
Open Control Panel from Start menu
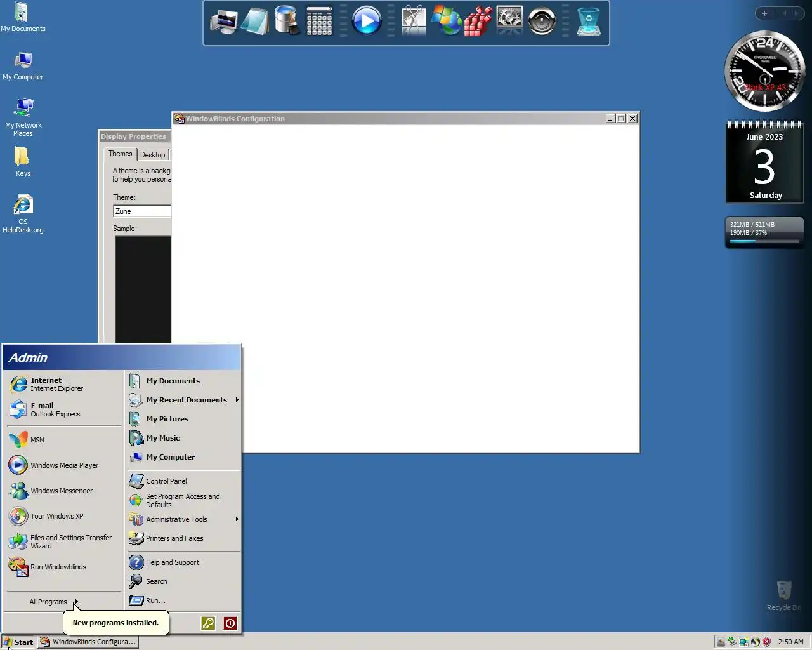click(x=184, y=481)
